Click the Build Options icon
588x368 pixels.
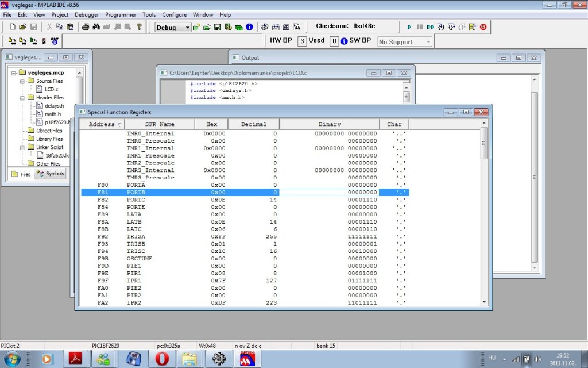228,27
